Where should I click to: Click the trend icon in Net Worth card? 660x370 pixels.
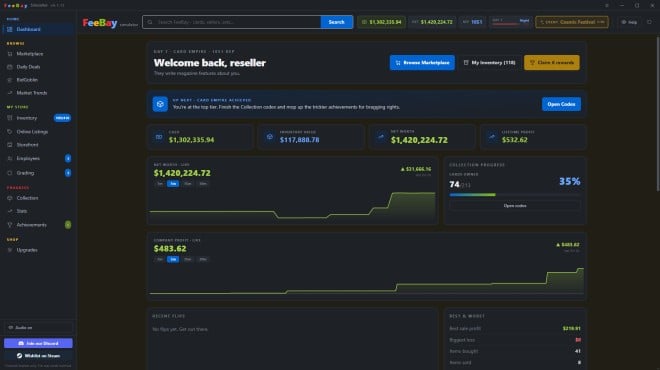coord(381,137)
